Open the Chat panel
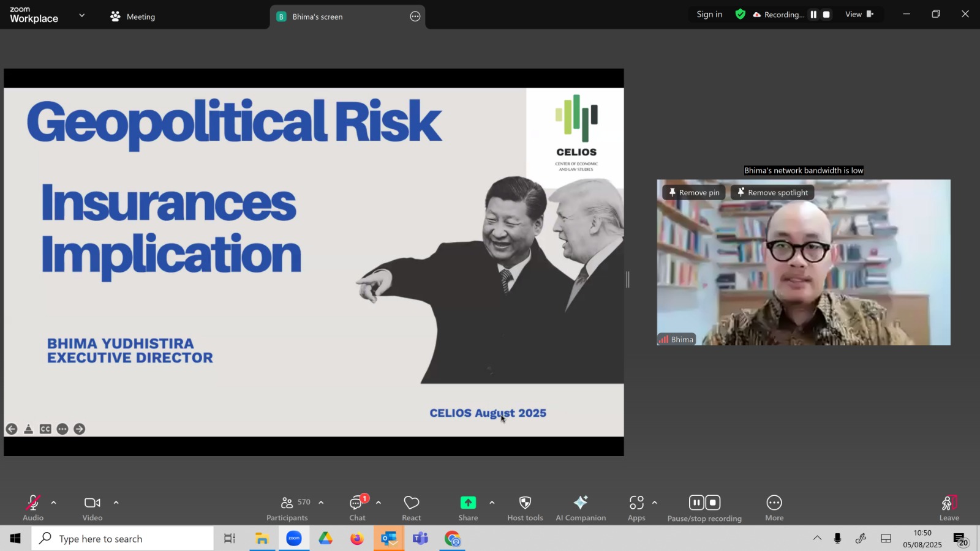The image size is (980, 551). tap(358, 508)
